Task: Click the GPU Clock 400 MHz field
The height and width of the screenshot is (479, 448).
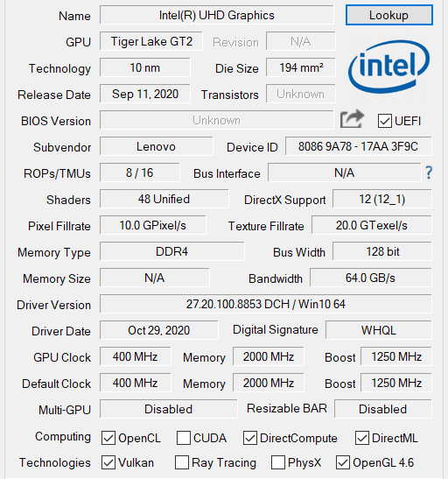Action: 136,356
